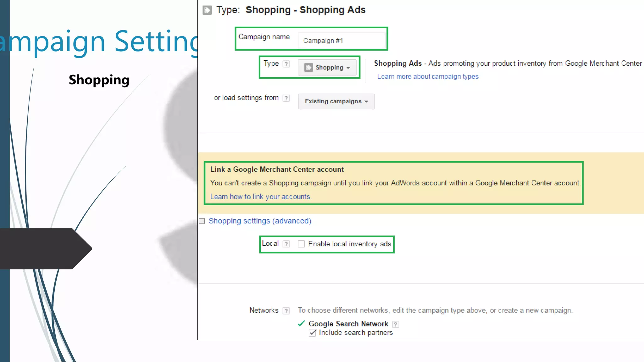The width and height of the screenshot is (644, 362).
Task: Open 'Shopping settings (advanced)' link
Action: (x=260, y=221)
